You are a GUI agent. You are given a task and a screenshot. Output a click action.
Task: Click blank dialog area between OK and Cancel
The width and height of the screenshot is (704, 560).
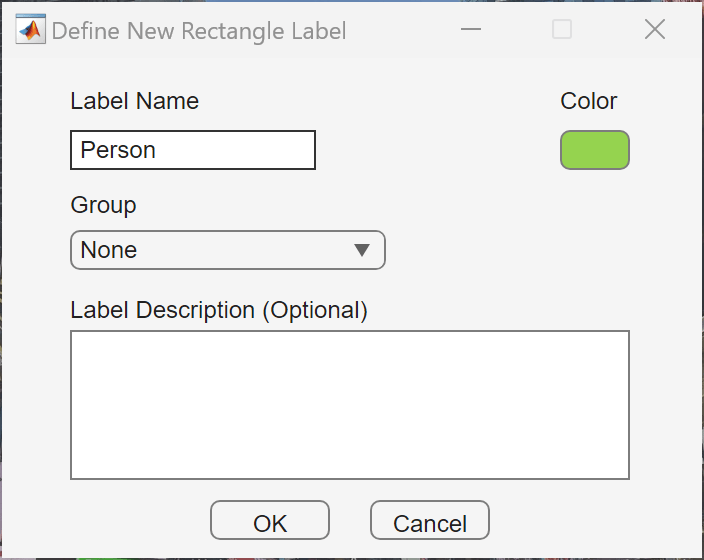350,521
